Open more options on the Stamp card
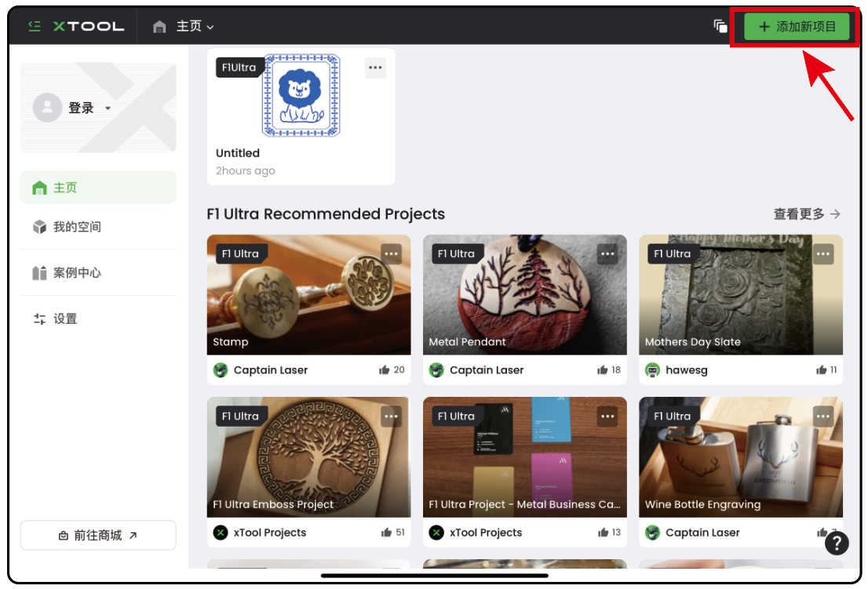The image size is (868, 589). tap(392, 254)
